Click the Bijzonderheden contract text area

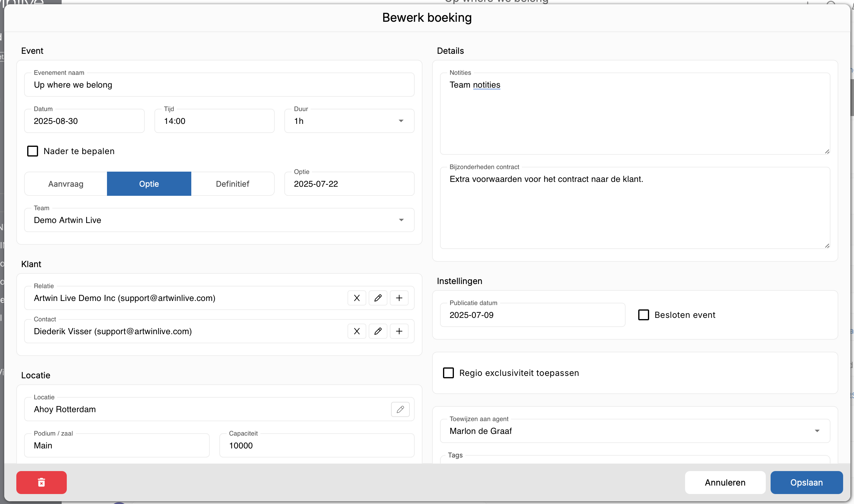tap(635, 208)
